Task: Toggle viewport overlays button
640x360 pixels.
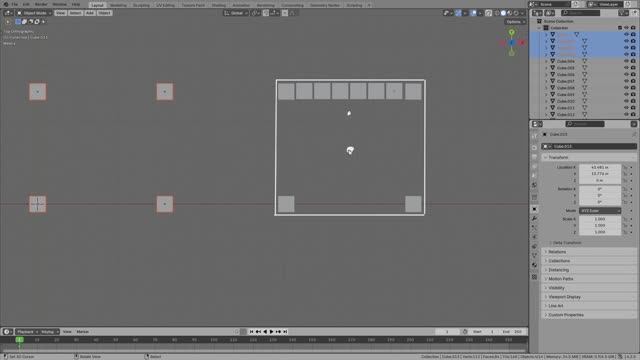Action: [x=473, y=13]
